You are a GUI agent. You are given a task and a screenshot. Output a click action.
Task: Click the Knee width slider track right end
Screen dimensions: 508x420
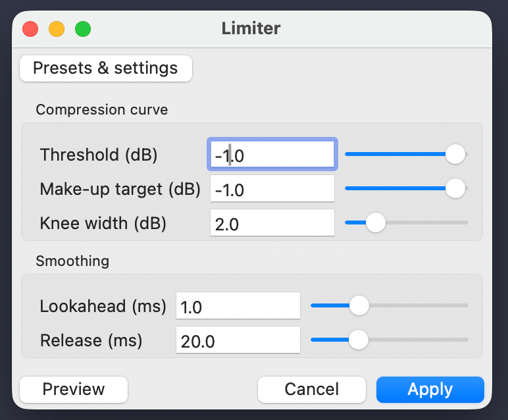pyautogui.click(x=463, y=223)
